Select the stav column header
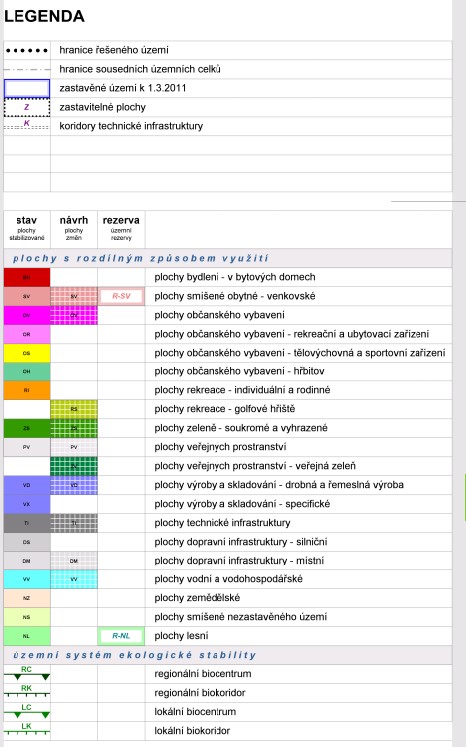 point(26,228)
